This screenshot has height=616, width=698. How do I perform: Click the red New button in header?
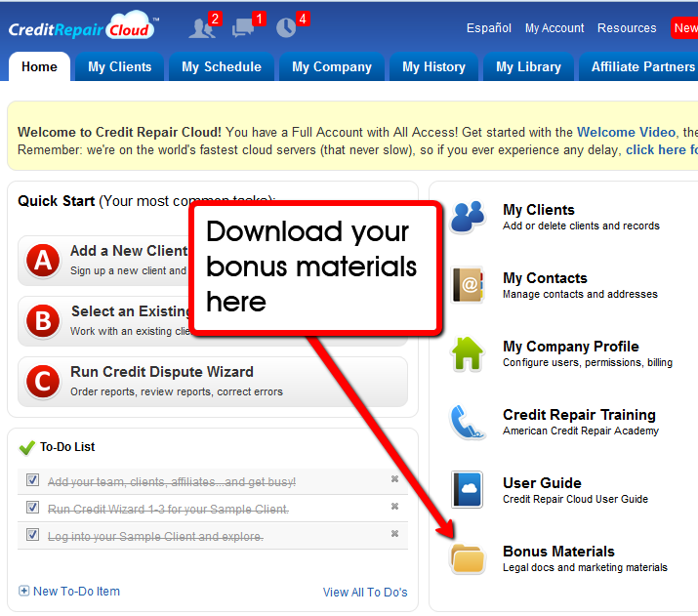pos(684,28)
